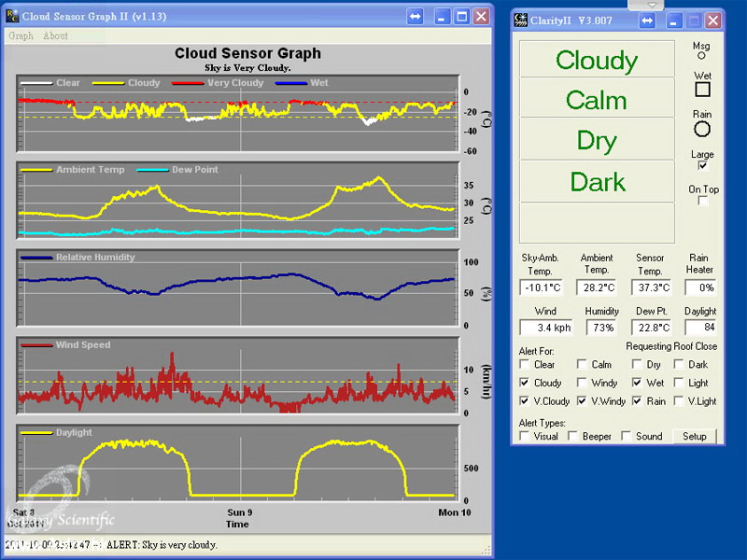Click the Msg indicator light
This screenshot has height=560, width=747.
(701, 56)
